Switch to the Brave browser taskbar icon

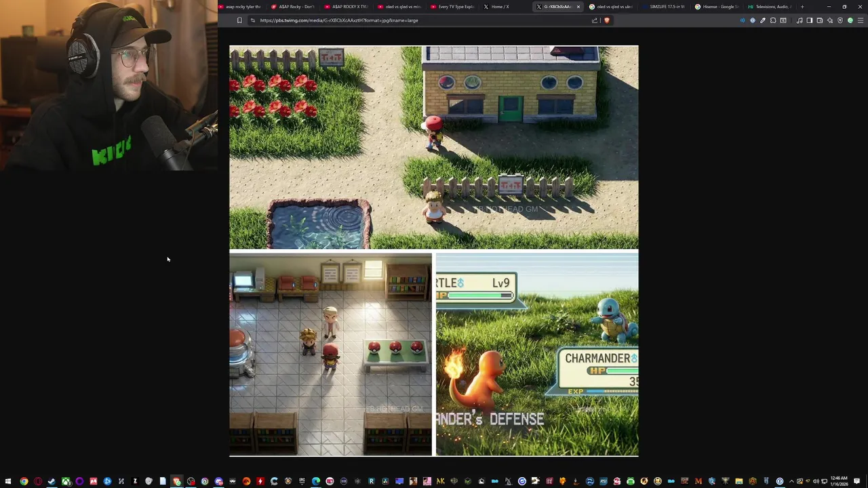pos(176,481)
